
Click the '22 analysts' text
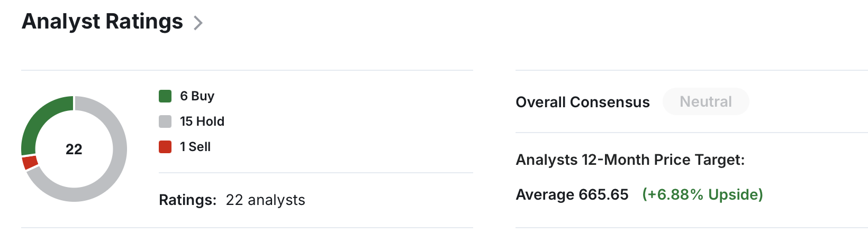tap(266, 200)
